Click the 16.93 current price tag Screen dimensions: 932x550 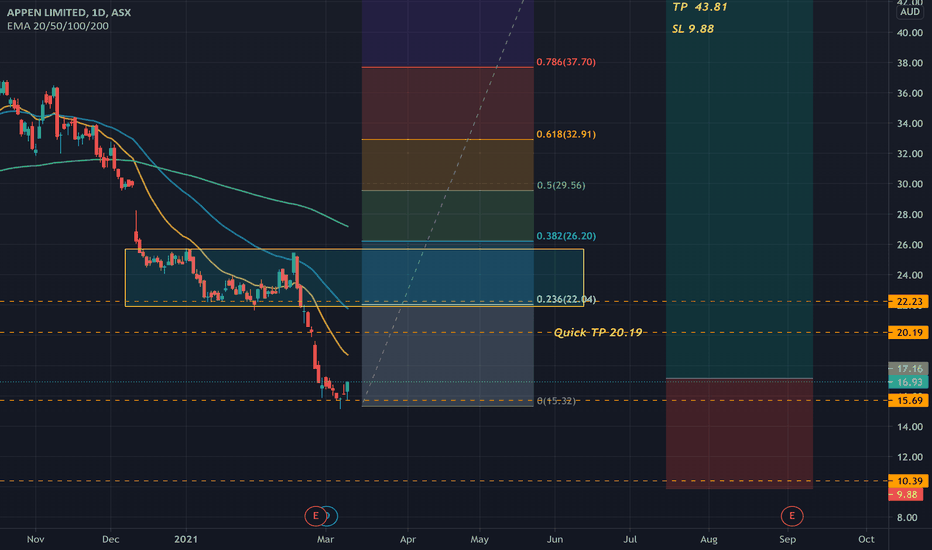(x=908, y=382)
